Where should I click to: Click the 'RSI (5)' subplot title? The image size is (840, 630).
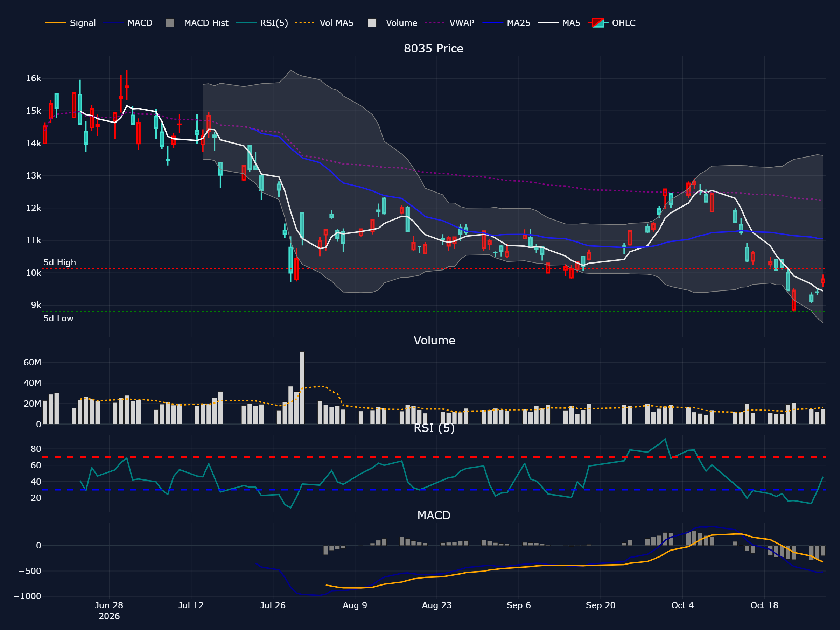point(434,428)
